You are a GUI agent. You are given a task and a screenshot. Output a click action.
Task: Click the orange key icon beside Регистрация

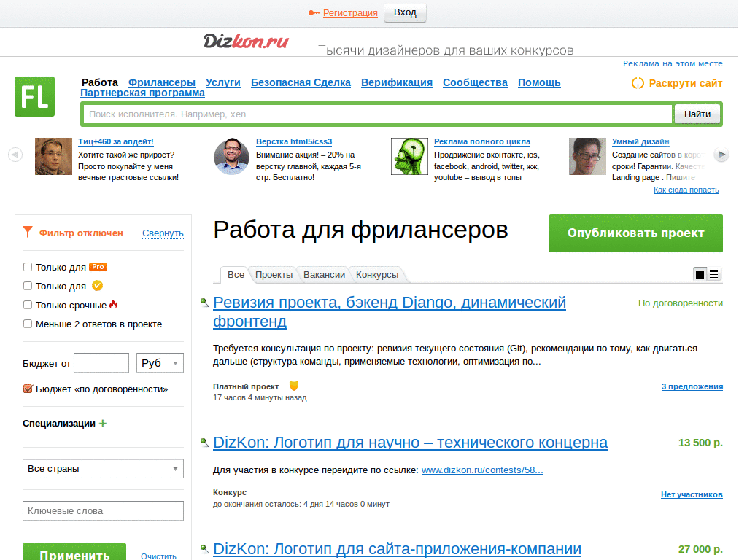314,13
